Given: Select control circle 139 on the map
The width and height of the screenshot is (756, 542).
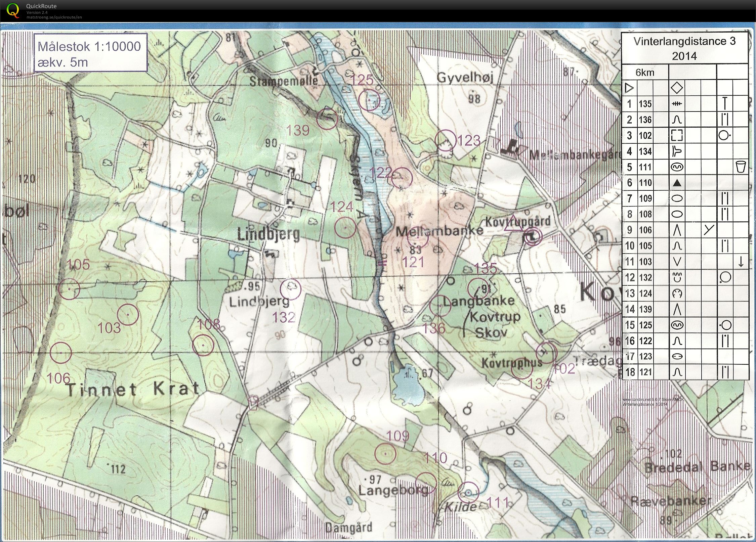Looking at the screenshot, I should click(x=327, y=119).
